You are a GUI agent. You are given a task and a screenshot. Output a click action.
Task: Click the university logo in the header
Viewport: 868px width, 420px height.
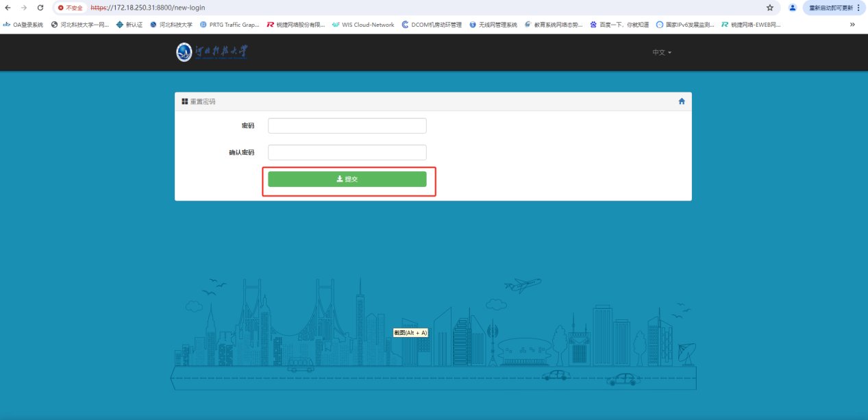213,52
